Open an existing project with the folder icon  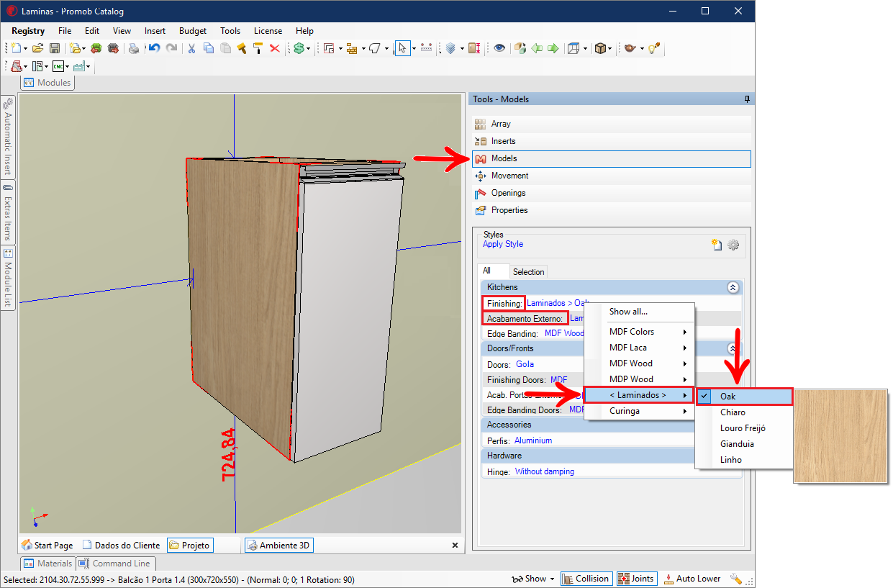pos(37,48)
